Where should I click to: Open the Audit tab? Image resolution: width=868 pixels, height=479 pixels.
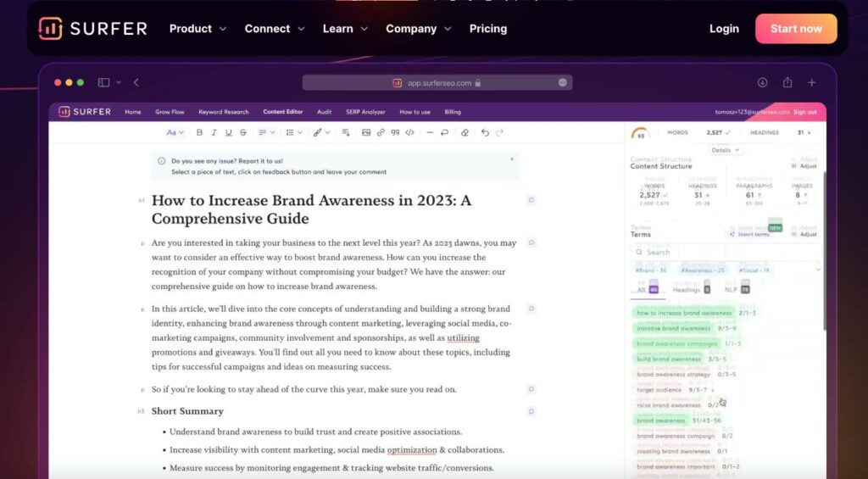click(325, 112)
